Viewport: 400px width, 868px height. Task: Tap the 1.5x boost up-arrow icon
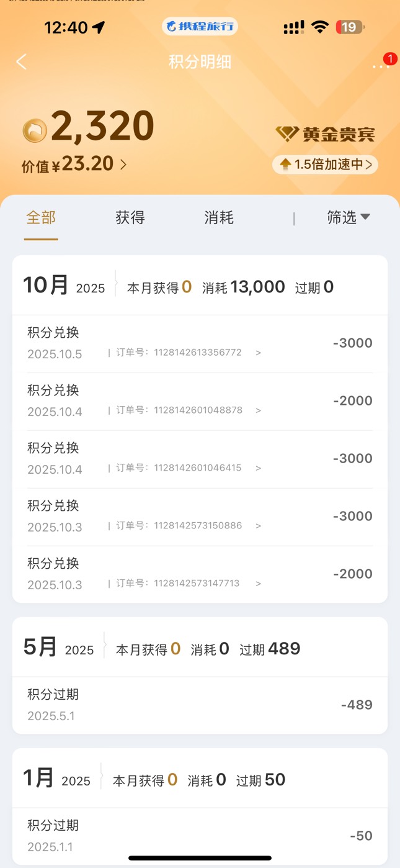(285, 165)
